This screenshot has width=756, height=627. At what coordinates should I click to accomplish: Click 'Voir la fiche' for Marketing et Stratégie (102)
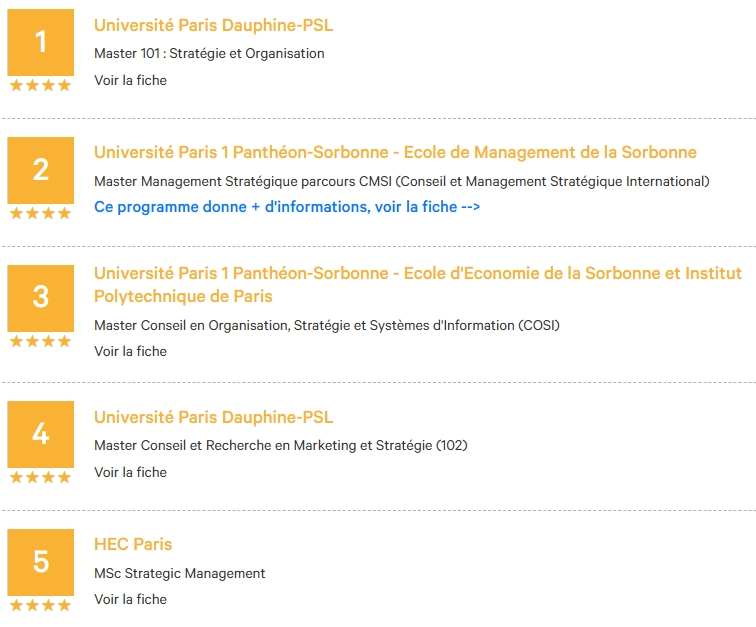130,472
